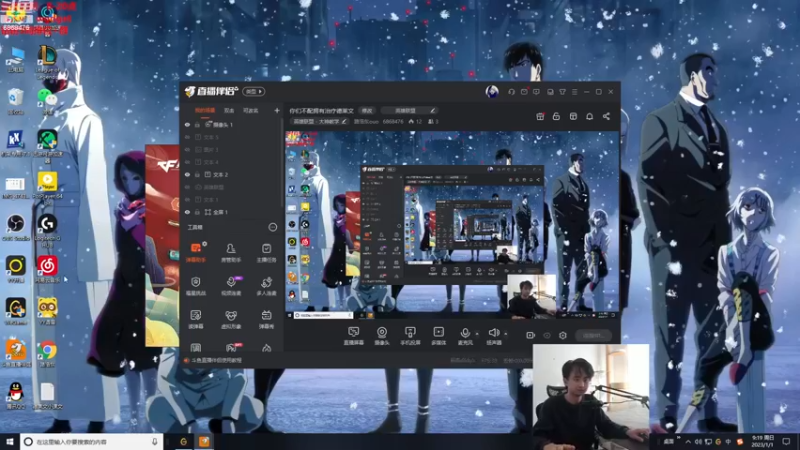Screen dimensions: 800x450
Task: Open the gift box icon in the top bar
Action: point(540,116)
